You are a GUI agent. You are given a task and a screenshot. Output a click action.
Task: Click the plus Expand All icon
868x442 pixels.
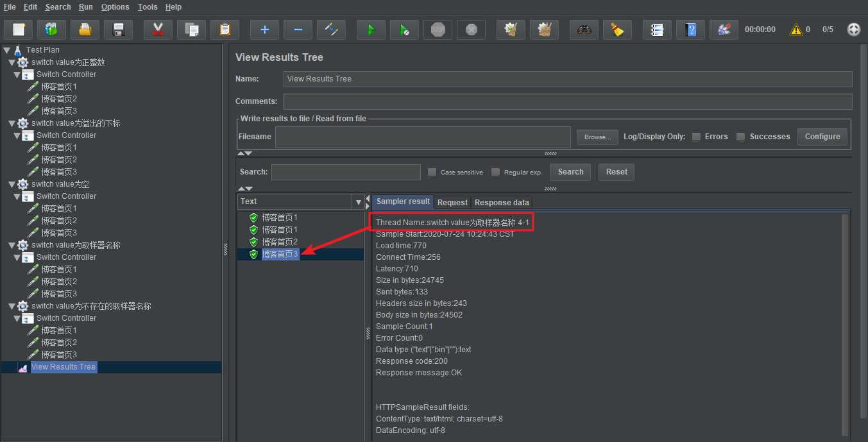(x=264, y=30)
